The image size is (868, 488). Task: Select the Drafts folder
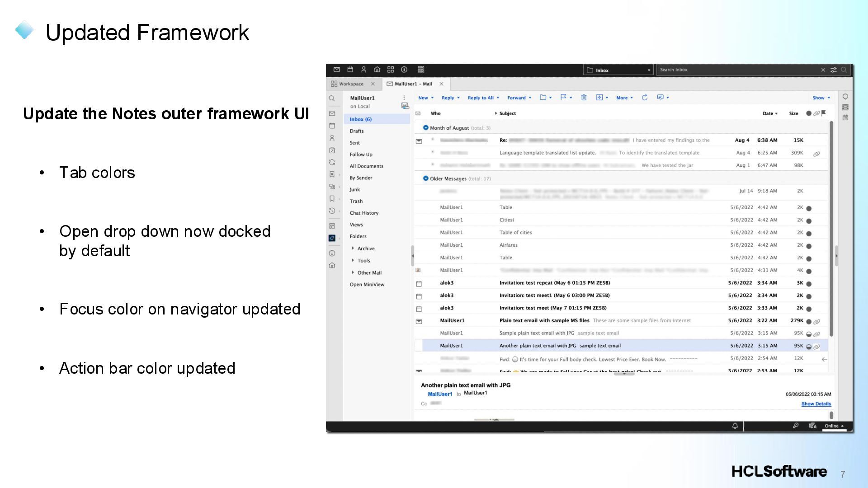[x=356, y=131]
